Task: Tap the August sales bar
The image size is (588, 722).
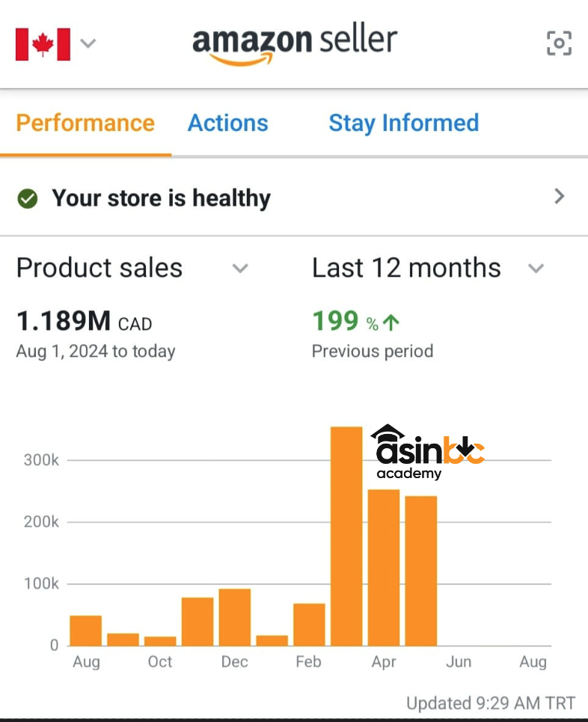Action: coord(86,631)
